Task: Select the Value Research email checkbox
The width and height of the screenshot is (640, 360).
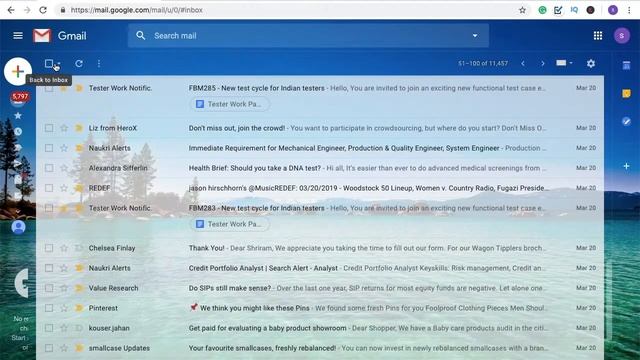Action: pos(49,288)
